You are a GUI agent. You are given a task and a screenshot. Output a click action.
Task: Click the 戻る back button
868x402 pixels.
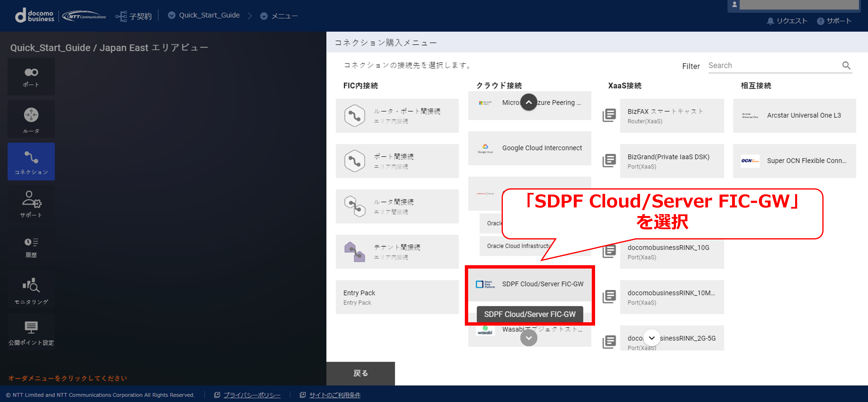point(361,373)
